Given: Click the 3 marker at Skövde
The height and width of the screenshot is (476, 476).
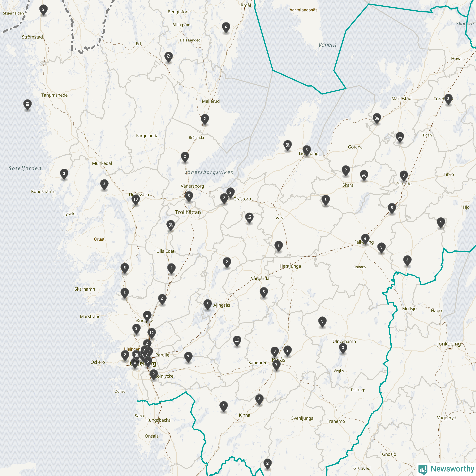Looking at the screenshot, I should click(x=403, y=176).
